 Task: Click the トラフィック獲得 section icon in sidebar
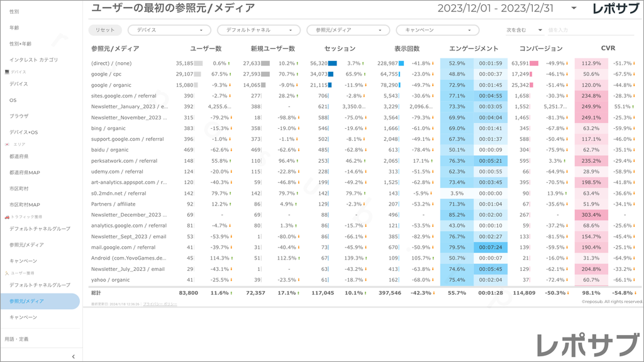6,217
